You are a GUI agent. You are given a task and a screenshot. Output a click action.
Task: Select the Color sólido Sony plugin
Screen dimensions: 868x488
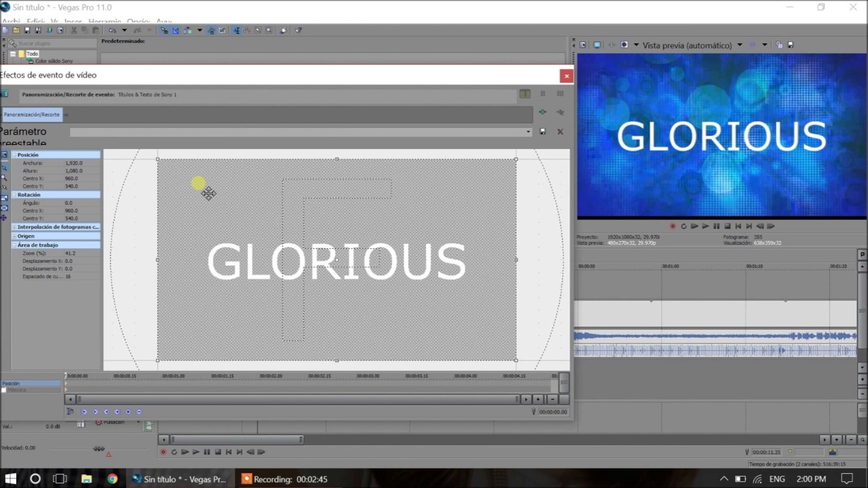(x=54, y=61)
